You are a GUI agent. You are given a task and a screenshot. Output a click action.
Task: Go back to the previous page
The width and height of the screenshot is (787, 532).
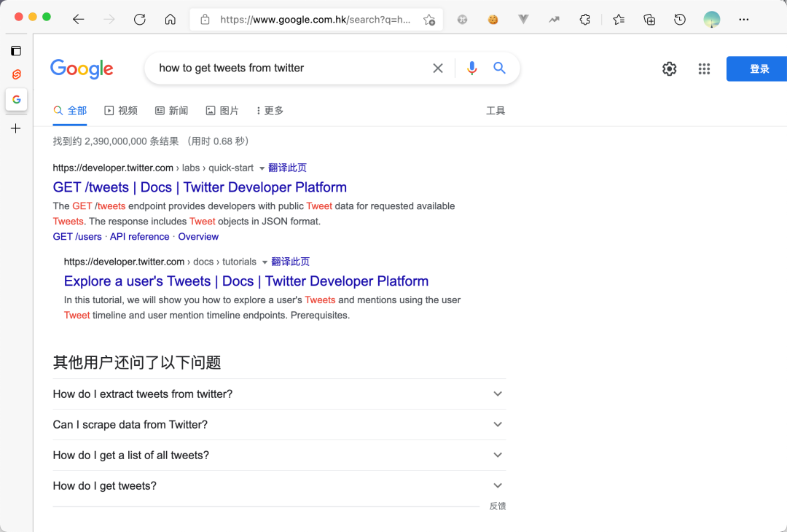click(x=78, y=20)
